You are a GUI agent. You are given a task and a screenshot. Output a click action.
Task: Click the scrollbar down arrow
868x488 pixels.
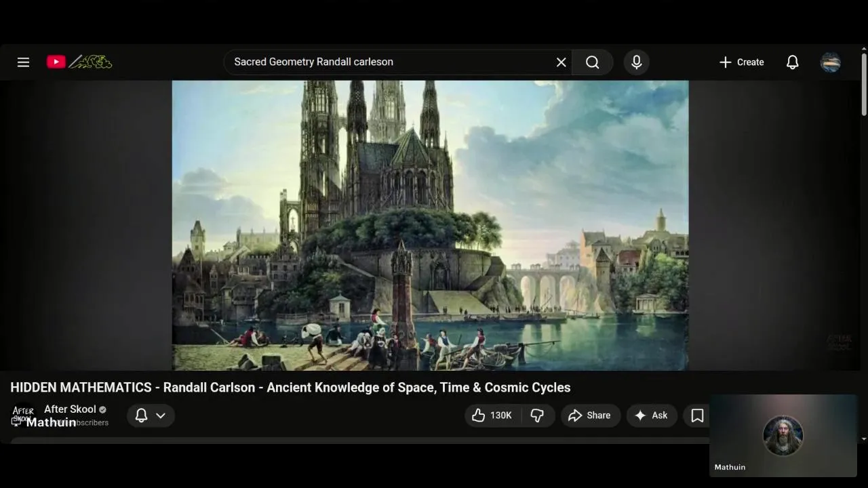(x=863, y=439)
